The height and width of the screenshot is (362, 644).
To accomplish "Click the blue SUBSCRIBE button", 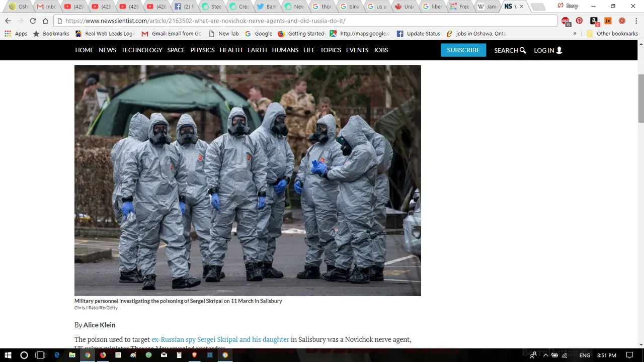I will click(463, 50).
